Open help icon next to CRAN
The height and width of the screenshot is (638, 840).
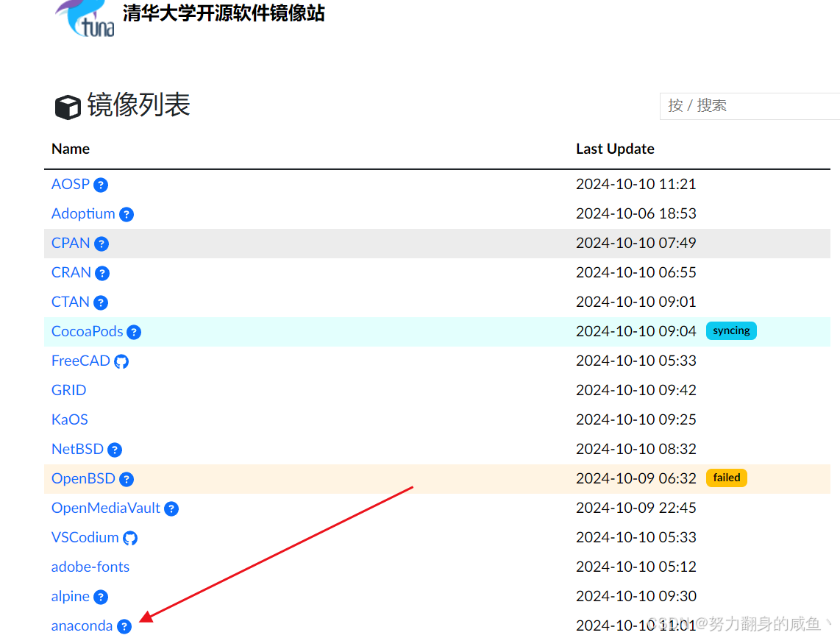[x=102, y=274]
